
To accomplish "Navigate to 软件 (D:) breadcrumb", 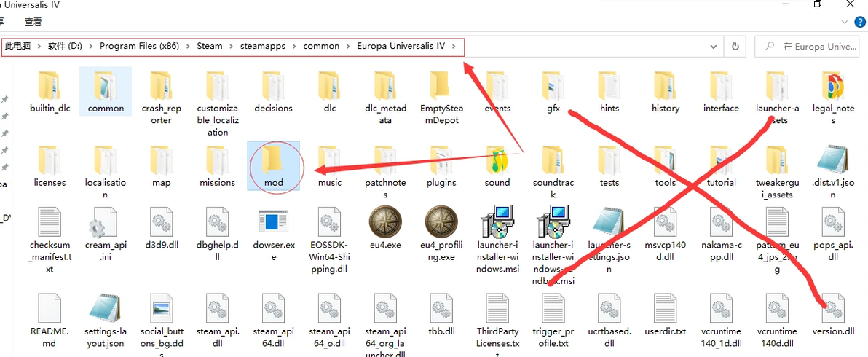I will (66, 46).
